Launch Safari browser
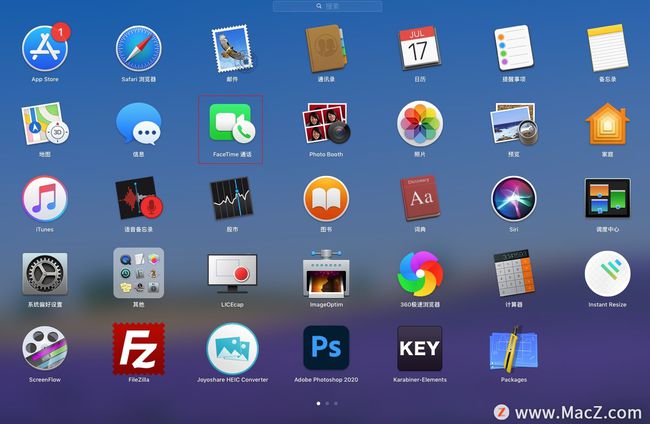This screenshot has height=424, width=650. tap(138, 48)
